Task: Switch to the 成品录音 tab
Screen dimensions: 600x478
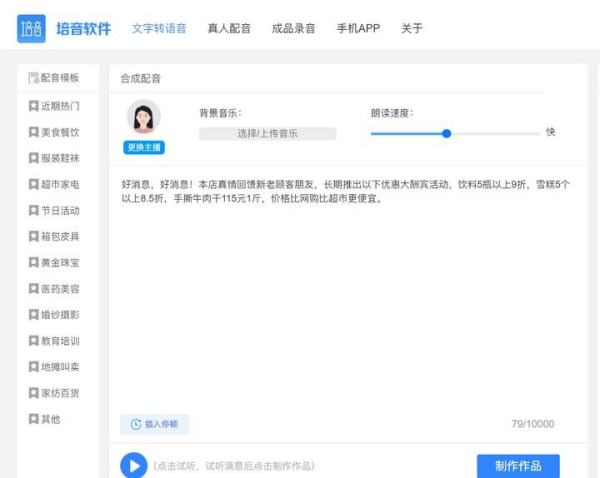Action: click(293, 28)
